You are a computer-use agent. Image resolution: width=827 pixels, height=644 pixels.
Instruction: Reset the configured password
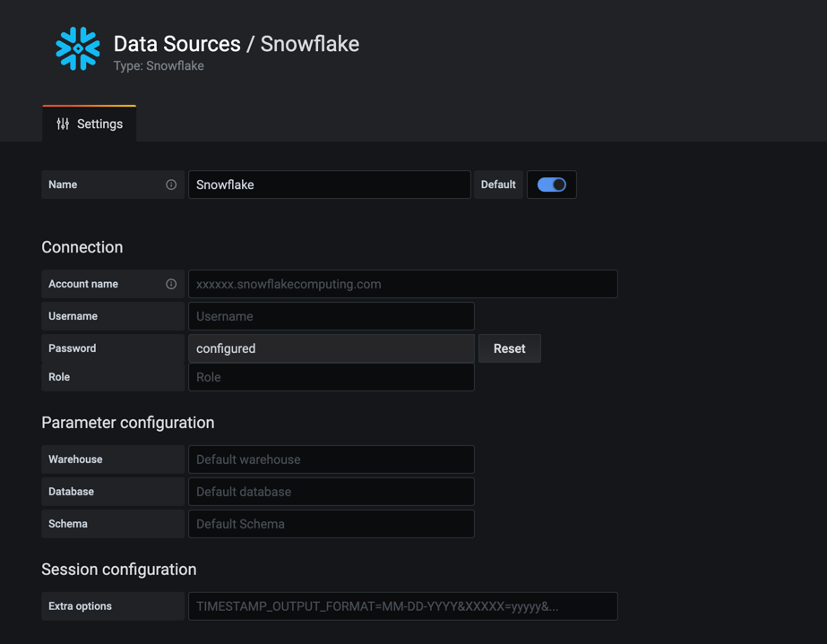(x=509, y=348)
